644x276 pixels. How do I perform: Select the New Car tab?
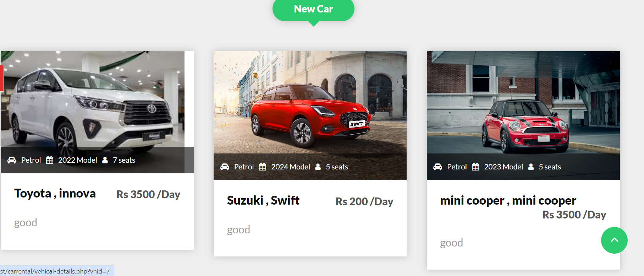pos(313,9)
